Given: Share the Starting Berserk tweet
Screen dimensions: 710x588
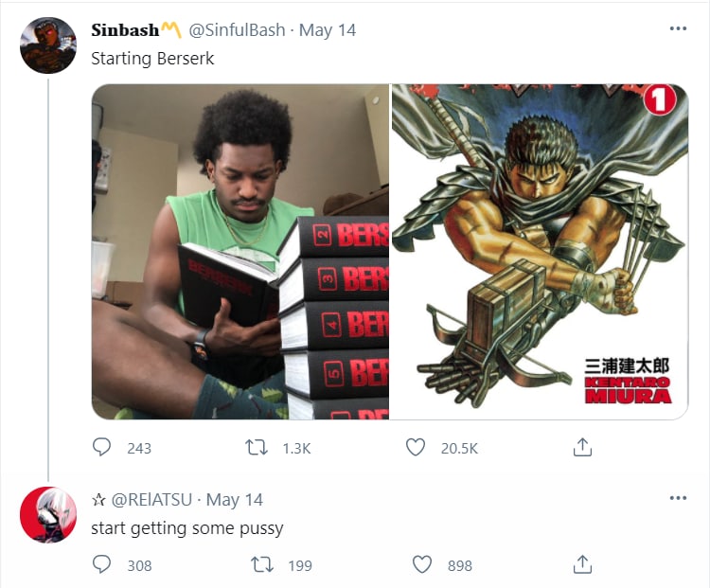Looking at the screenshot, I should click(582, 447).
